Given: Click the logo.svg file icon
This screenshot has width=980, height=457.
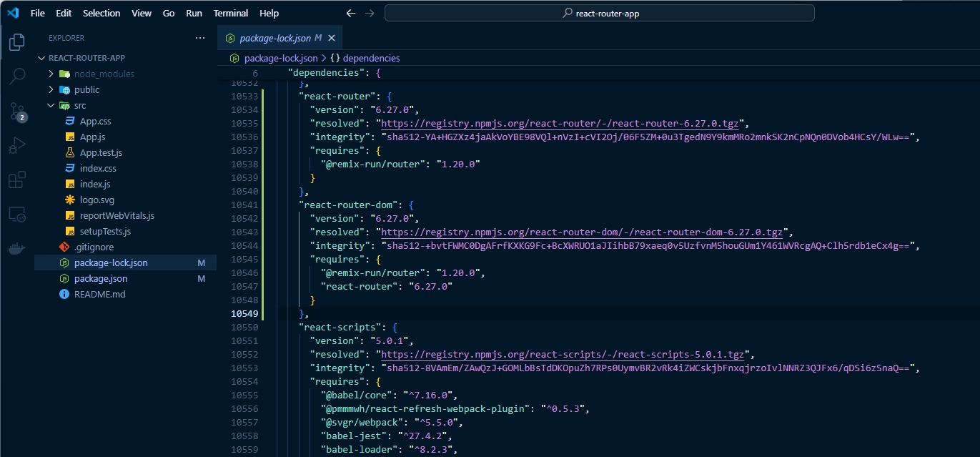Looking at the screenshot, I should [70, 200].
